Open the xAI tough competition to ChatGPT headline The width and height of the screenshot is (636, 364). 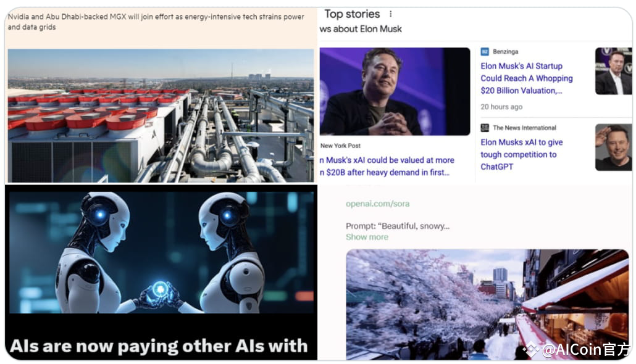[x=522, y=154]
